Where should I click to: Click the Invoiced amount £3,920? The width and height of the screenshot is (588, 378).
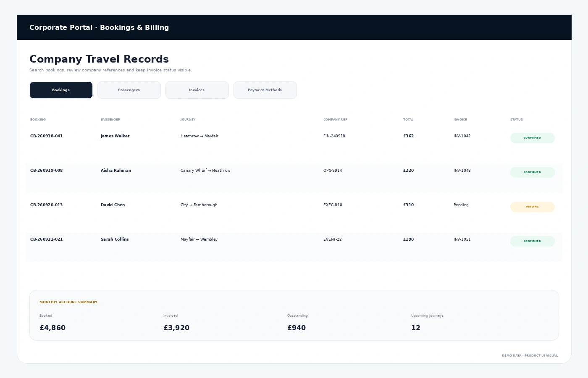point(176,328)
